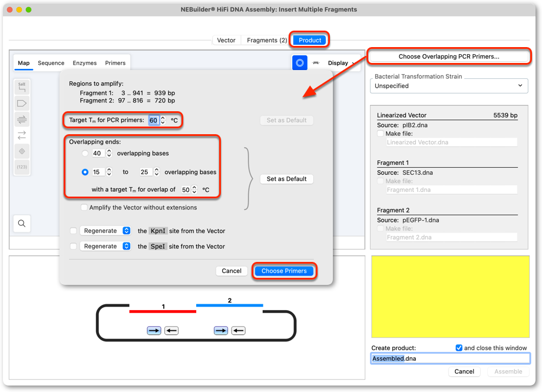This screenshot has height=392, width=542.
Task: Click the Source: SEC13.dna text
Action: pyautogui.click(x=405, y=172)
